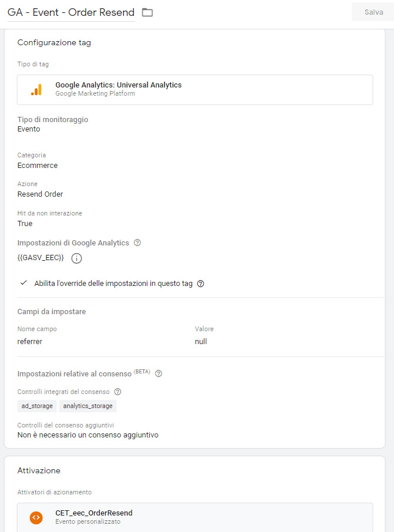Click the Attivazione section heading
394x532 pixels.
coord(39,470)
